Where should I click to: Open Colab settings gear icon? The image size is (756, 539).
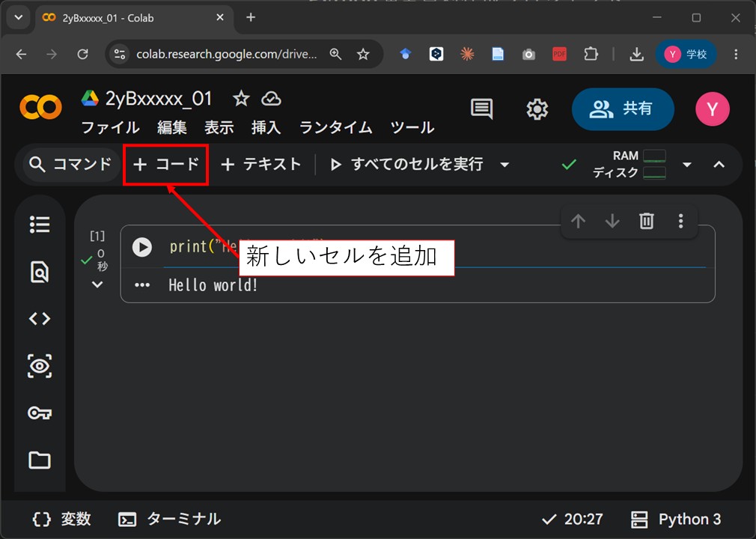(537, 109)
